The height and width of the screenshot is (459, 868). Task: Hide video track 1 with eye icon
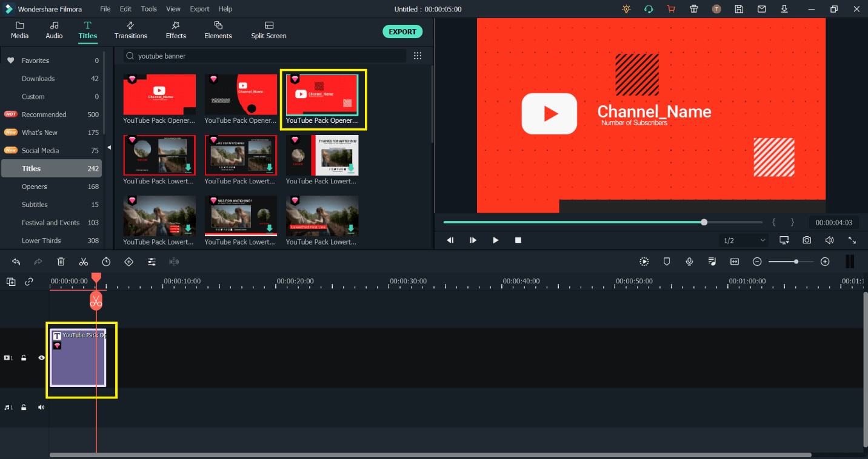point(41,358)
